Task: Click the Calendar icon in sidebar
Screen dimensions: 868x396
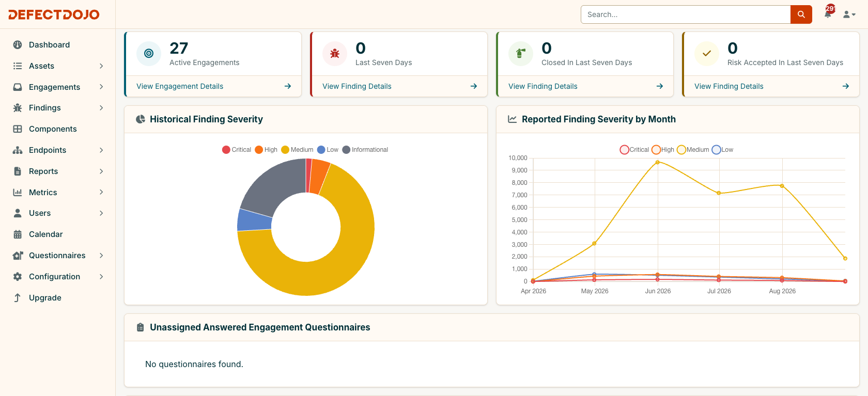Action: (x=18, y=234)
